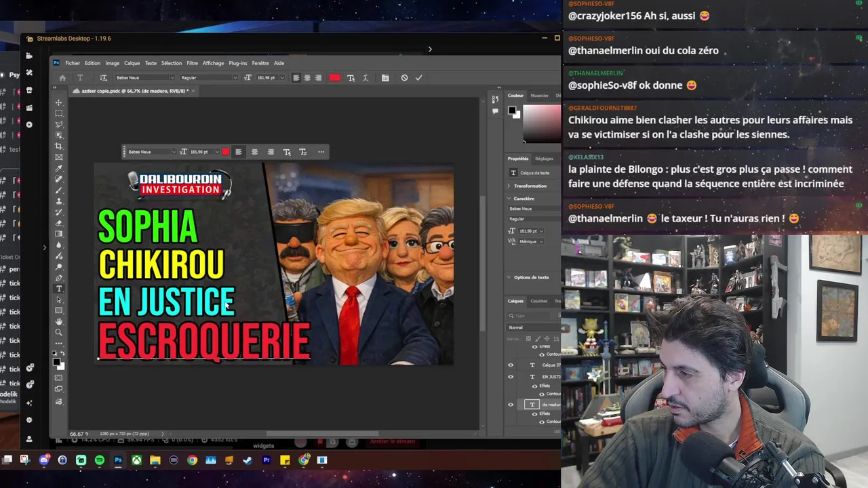Toggle Quick Mask mode icon
This screenshot has width=868, height=488.
pyautogui.click(x=59, y=378)
